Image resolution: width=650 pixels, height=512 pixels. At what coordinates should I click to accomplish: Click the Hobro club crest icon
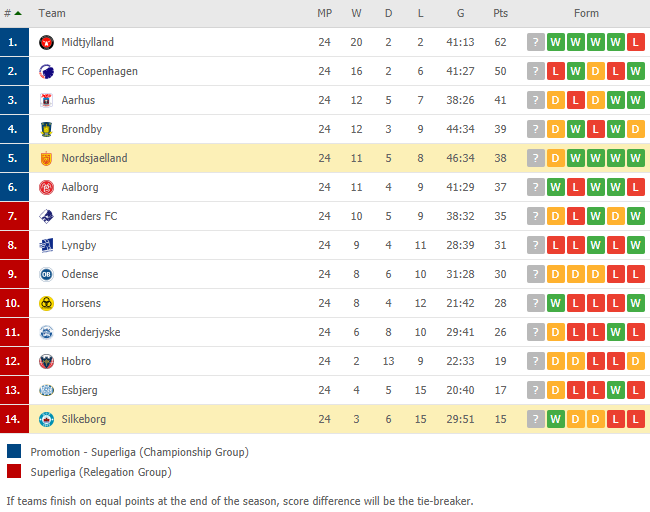[x=46, y=362]
